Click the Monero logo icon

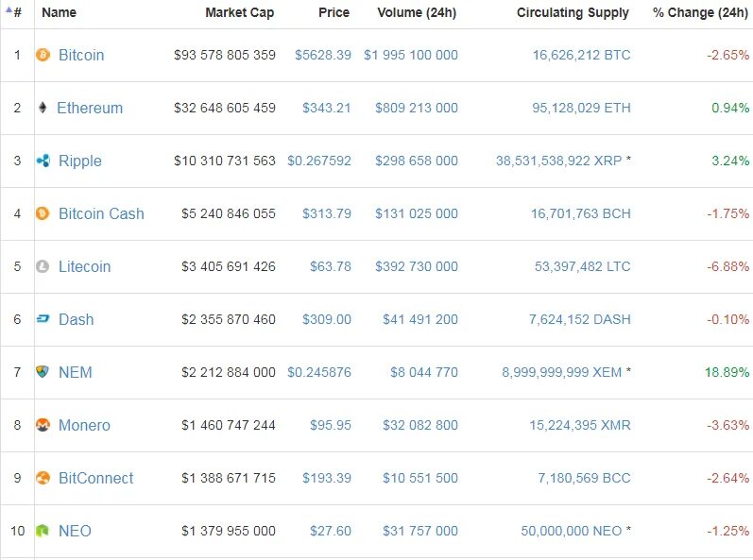(x=43, y=425)
